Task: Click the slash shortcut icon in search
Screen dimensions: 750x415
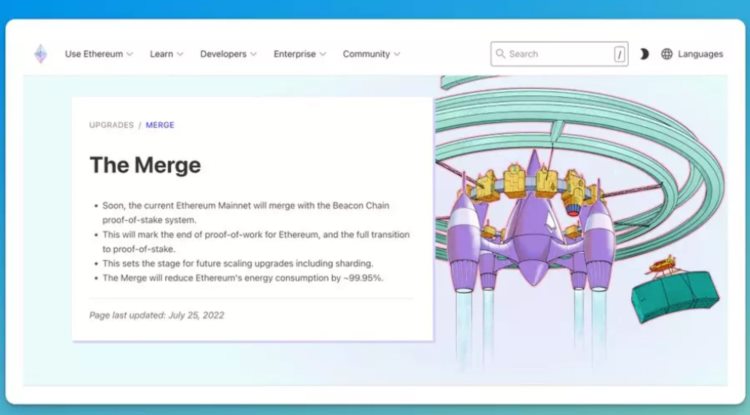Action: click(619, 54)
